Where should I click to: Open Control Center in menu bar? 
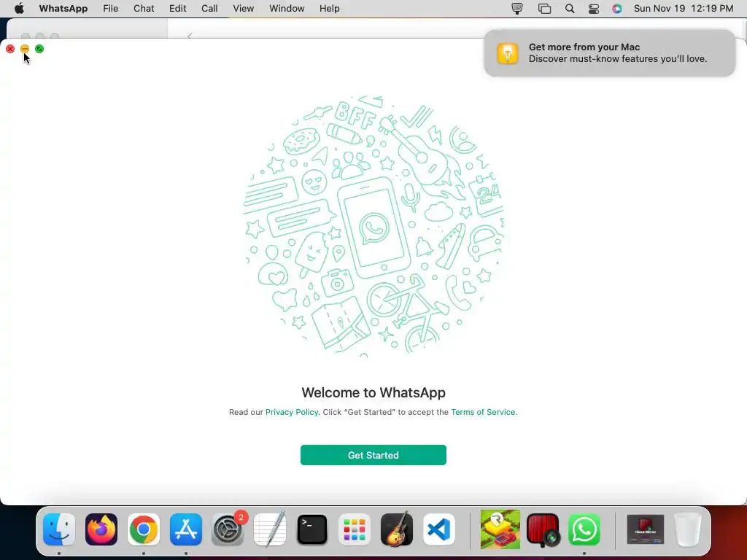pyautogui.click(x=594, y=9)
